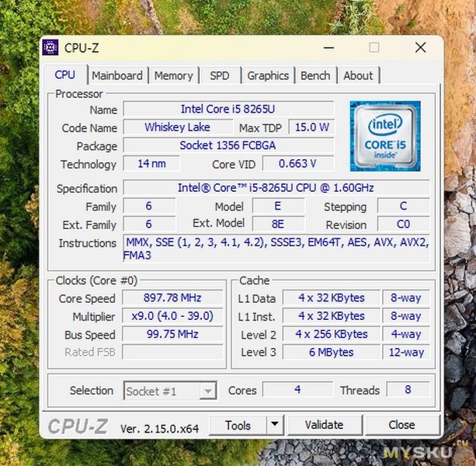Click the L1 Inst. 8-way associativity field
The image size is (476, 466).
(x=406, y=316)
